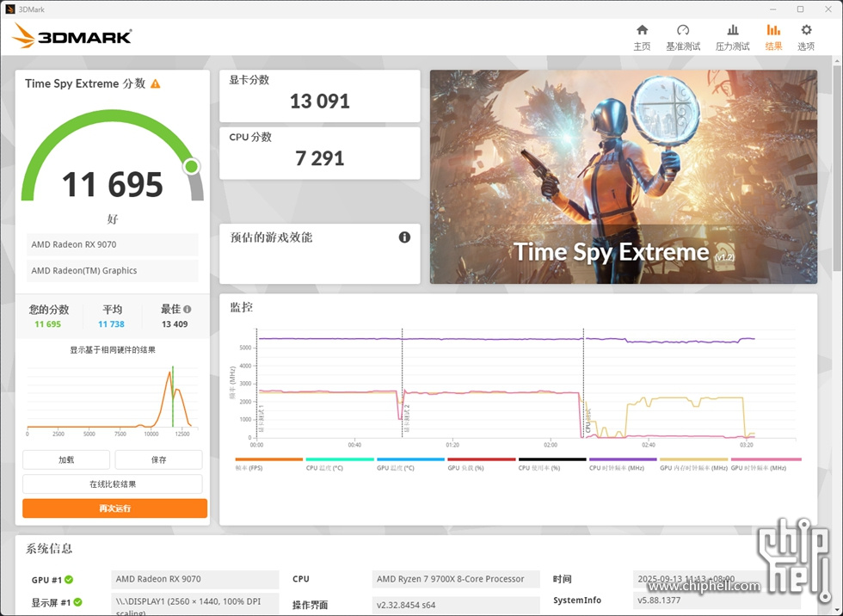The width and height of the screenshot is (843, 616).
Task: Click the CPU field showing AMD Ryzen 7 9700X
Action: [x=456, y=580]
